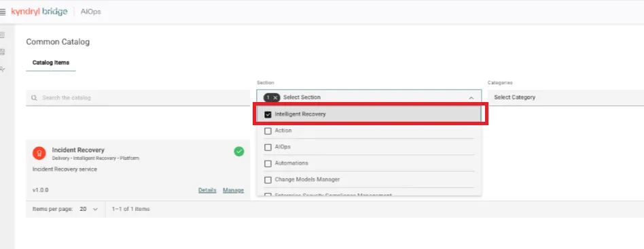This screenshot has height=249, width=644.
Task: Focus the Search the catalog field
Action: [x=138, y=98]
